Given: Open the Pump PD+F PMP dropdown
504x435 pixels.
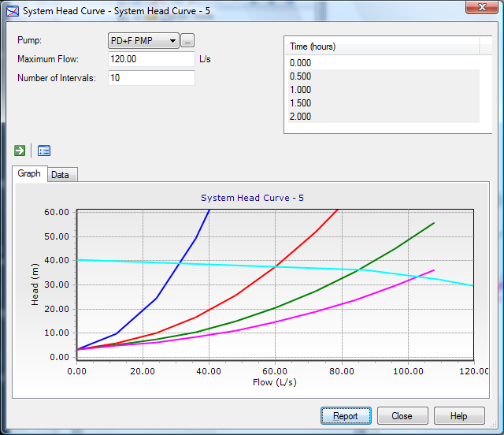Looking at the screenshot, I should click(x=143, y=41).
